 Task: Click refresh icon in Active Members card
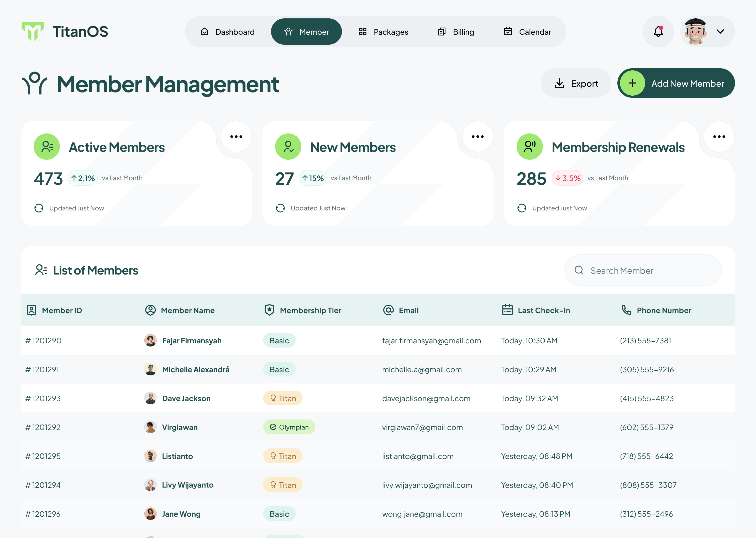pyautogui.click(x=39, y=208)
